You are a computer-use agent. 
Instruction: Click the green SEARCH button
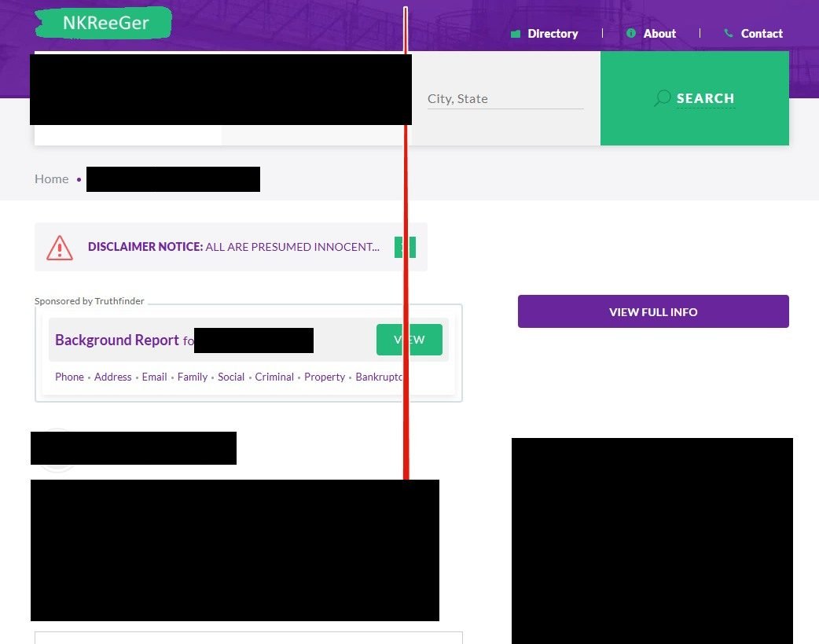click(695, 98)
